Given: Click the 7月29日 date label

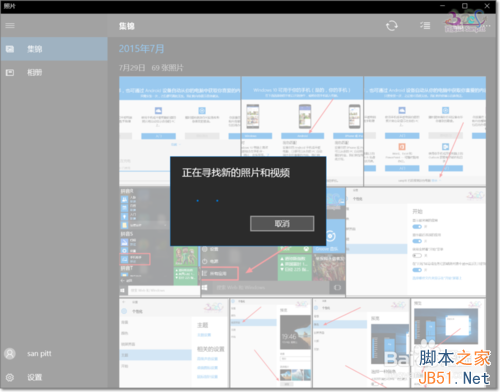Looking at the screenshot, I should (132, 68).
